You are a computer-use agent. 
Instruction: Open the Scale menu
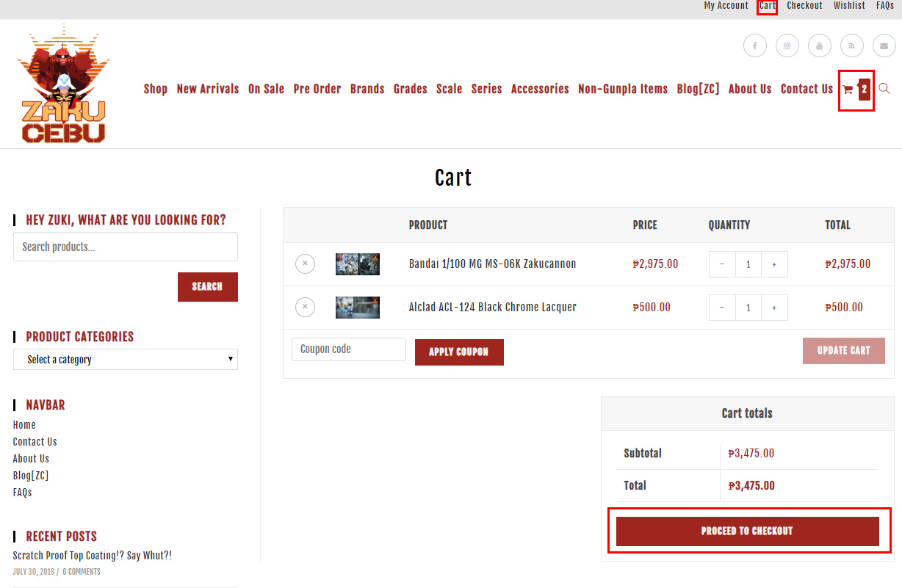[450, 89]
